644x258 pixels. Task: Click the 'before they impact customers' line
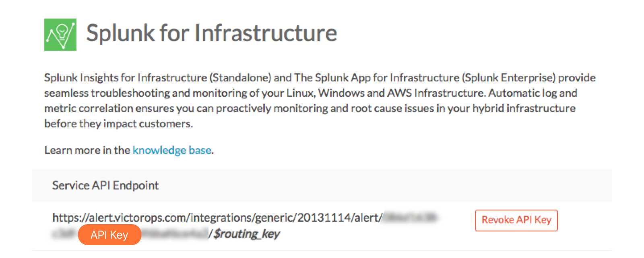click(118, 123)
